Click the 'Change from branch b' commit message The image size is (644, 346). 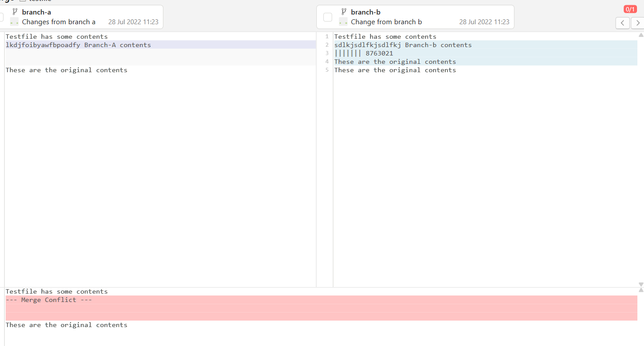coord(386,22)
